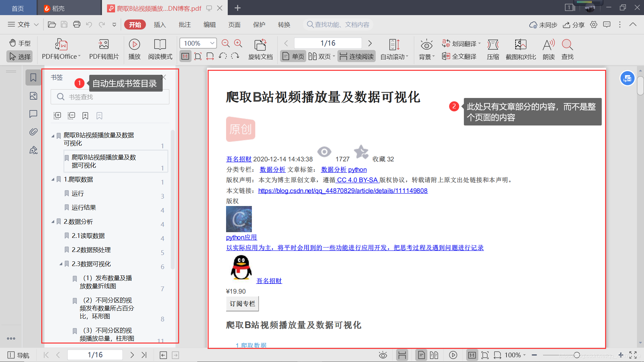Image resolution: width=644 pixels, height=362 pixels.
Task: Zoom in with the plus magnifier
Action: (238, 43)
